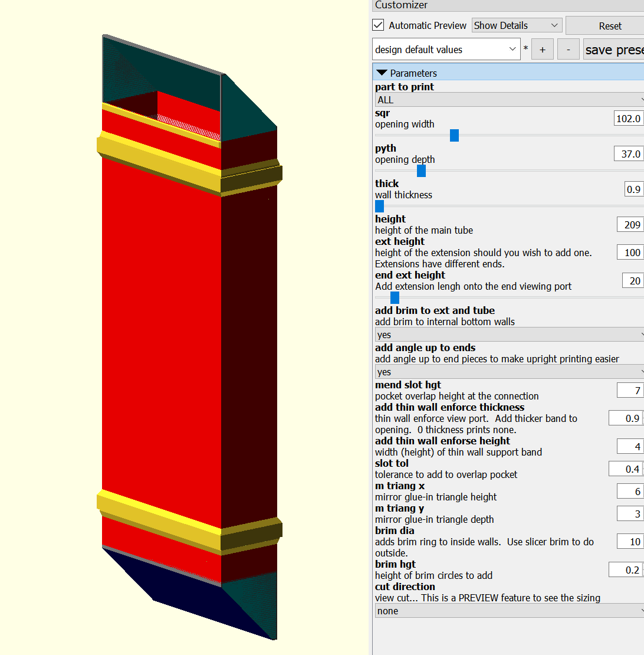Click the + button to add a preset
Image resolution: width=644 pixels, height=655 pixels.
click(542, 49)
